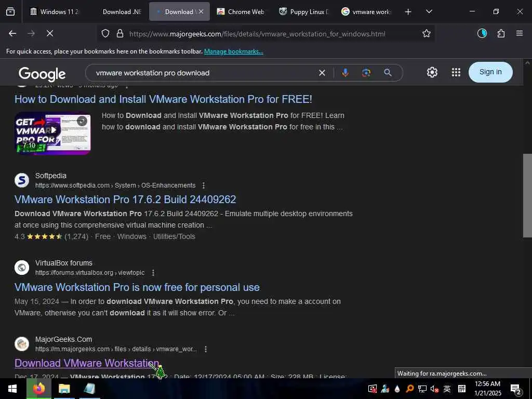Open the notepad app on taskbar
The height and width of the screenshot is (399, 532).
[89, 389]
